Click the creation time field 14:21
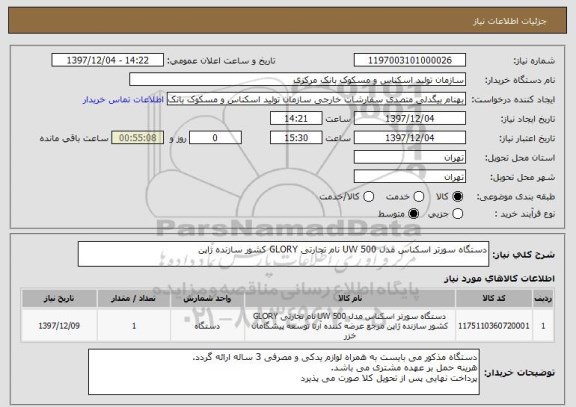This screenshot has width=576, height=407. [x=296, y=119]
